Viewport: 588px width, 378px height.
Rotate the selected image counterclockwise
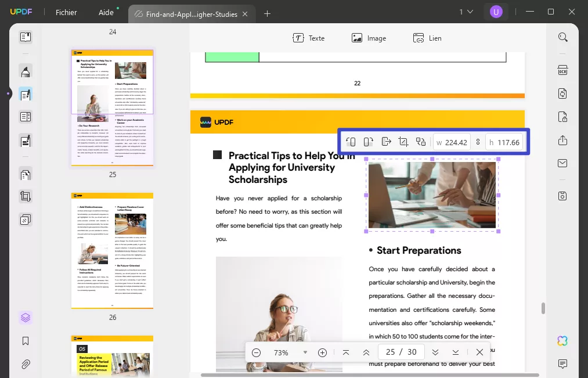[x=351, y=142]
